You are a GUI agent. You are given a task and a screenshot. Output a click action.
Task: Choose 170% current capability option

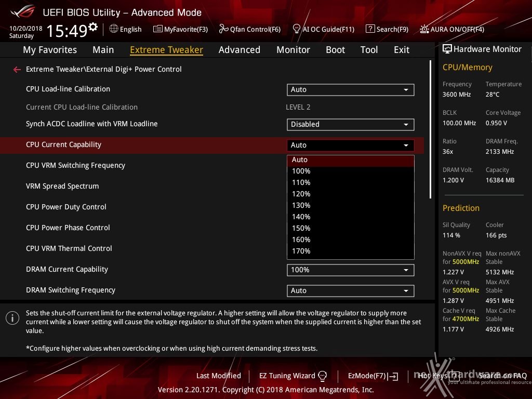point(351,251)
